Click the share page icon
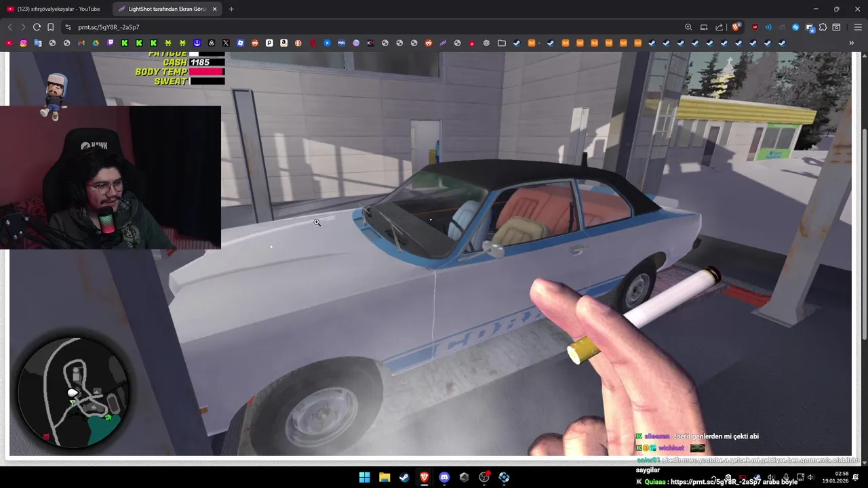The image size is (868, 488). [719, 27]
